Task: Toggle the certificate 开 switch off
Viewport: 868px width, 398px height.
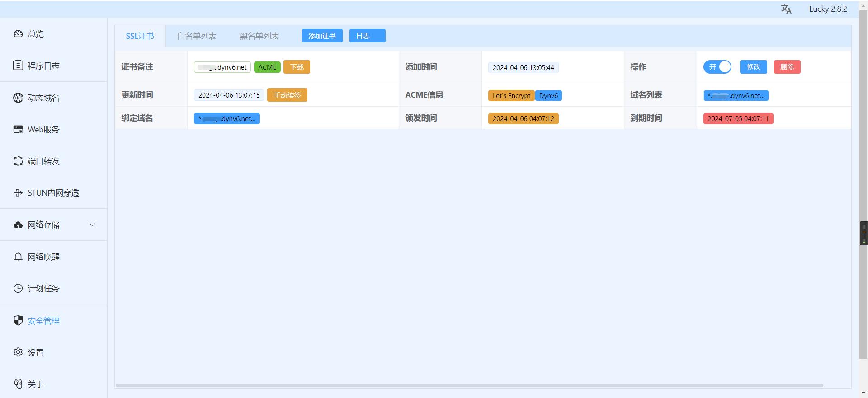Action: click(x=717, y=67)
